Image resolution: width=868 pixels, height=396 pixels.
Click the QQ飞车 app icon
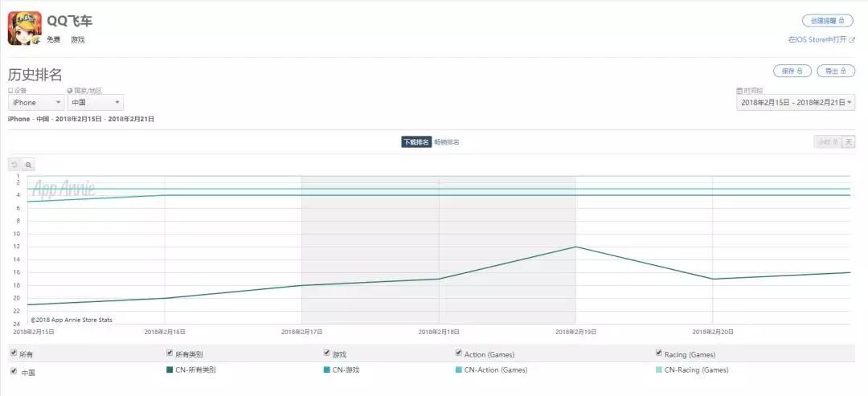pos(25,28)
